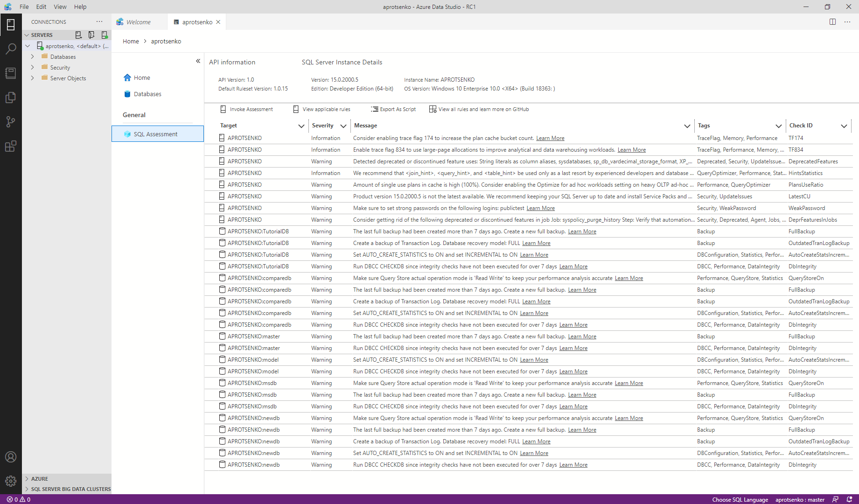
Task: Collapse the aprotsenko server node
Action: (28, 46)
